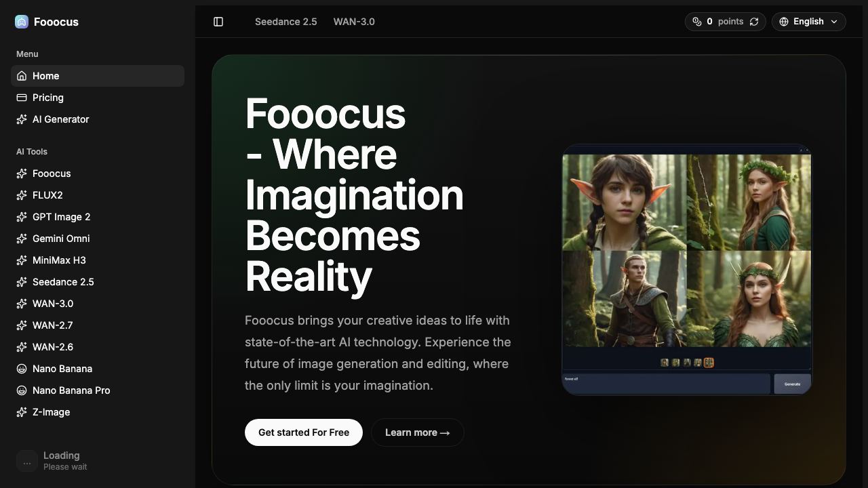This screenshot has width=868, height=488.
Task: Click the 0 points indicator
Action: (726, 22)
